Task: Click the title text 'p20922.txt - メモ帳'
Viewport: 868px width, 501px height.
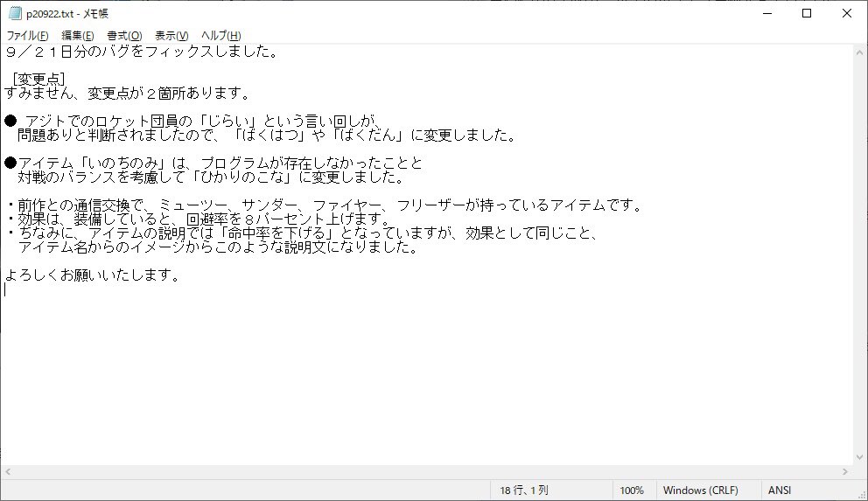Action: click(x=67, y=14)
